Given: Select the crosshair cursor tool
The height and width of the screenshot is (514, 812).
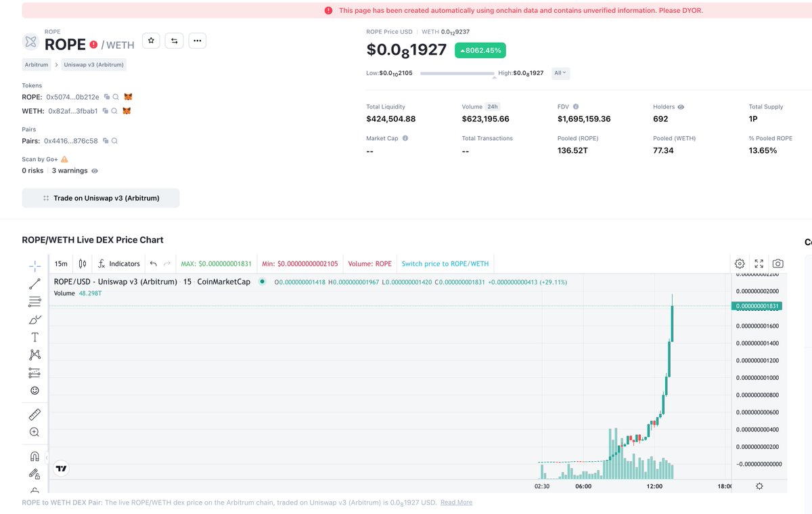Looking at the screenshot, I should point(35,266).
